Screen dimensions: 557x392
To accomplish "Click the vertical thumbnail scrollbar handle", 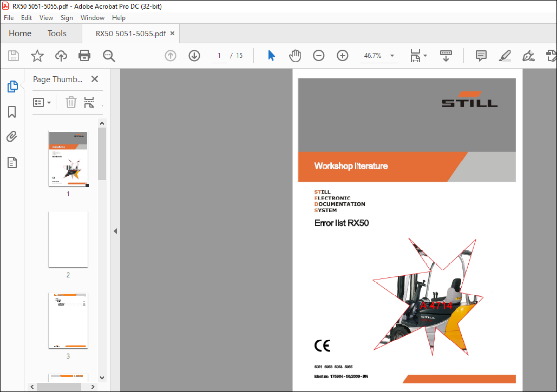I will click(x=102, y=154).
